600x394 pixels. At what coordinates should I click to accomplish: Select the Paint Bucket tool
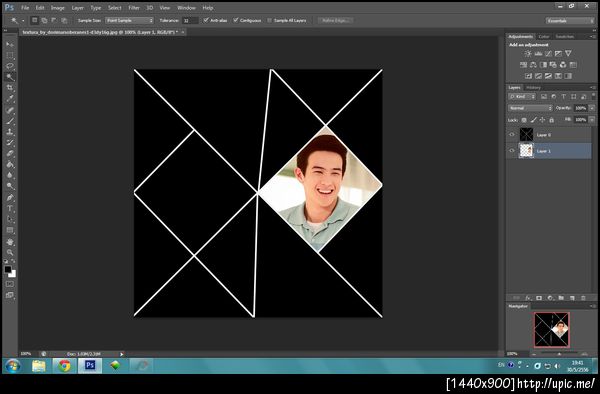tap(10, 164)
